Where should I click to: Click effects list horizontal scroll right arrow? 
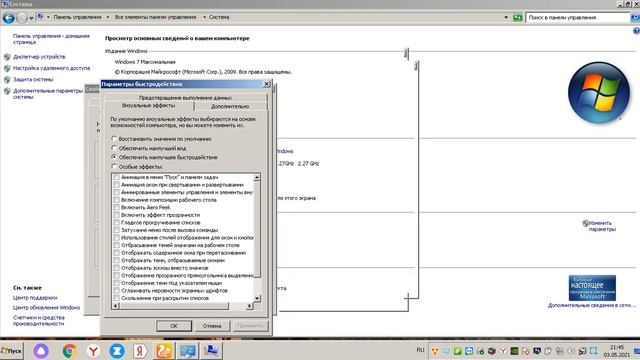click(x=249, y=306)
